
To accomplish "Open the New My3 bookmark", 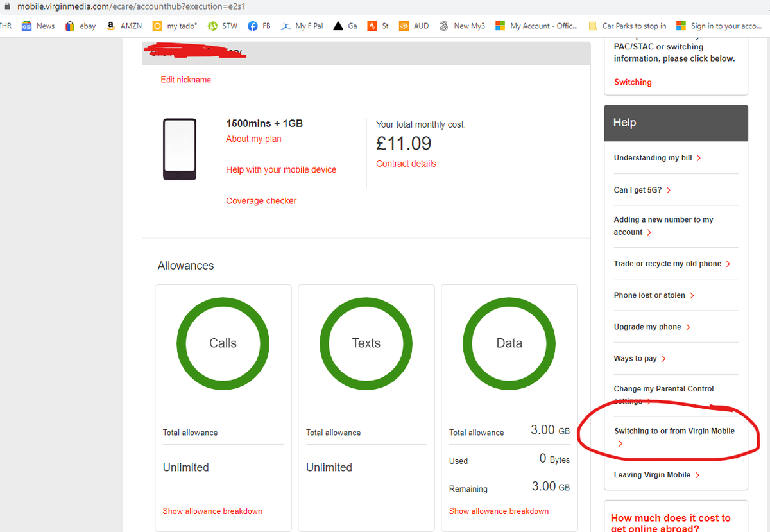I will pyautogui.click(x=462, y=26).
